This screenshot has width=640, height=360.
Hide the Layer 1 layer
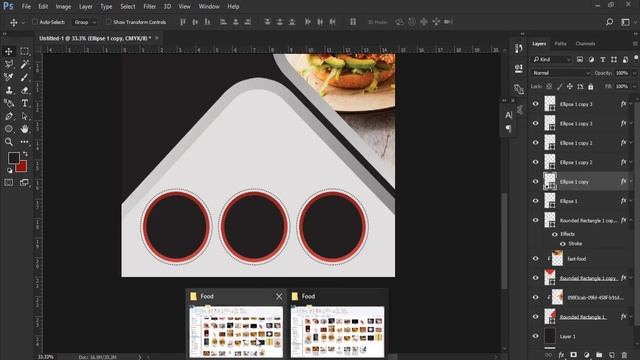[x=536, y=336]
